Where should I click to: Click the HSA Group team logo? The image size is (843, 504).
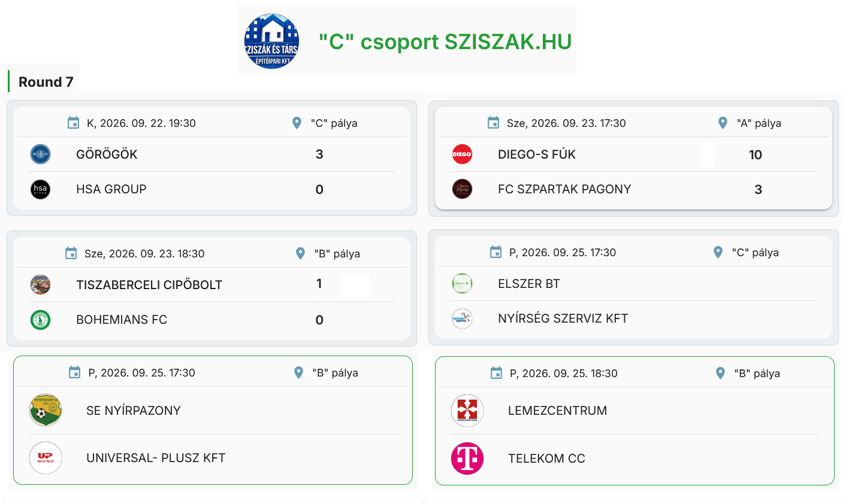40,189
